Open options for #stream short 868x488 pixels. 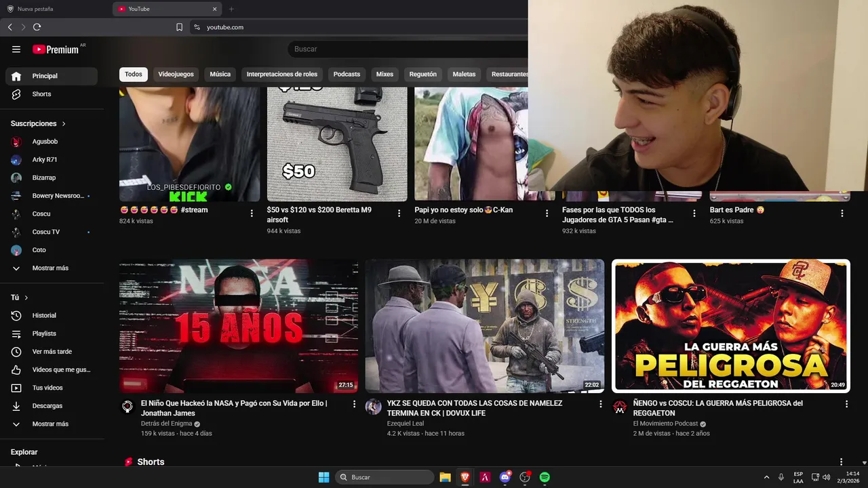(252, 213)
